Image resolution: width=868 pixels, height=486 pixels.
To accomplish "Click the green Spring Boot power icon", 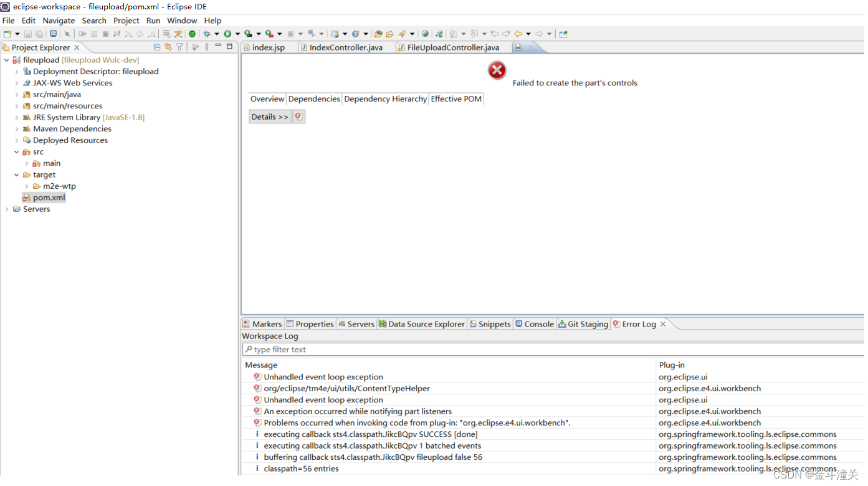I will (192, 34).
